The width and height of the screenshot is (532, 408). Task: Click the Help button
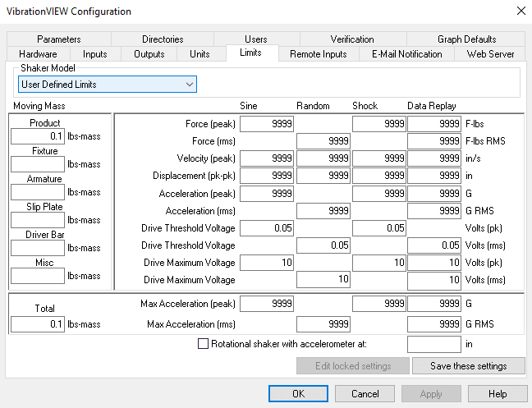click(x=498, y=393)
